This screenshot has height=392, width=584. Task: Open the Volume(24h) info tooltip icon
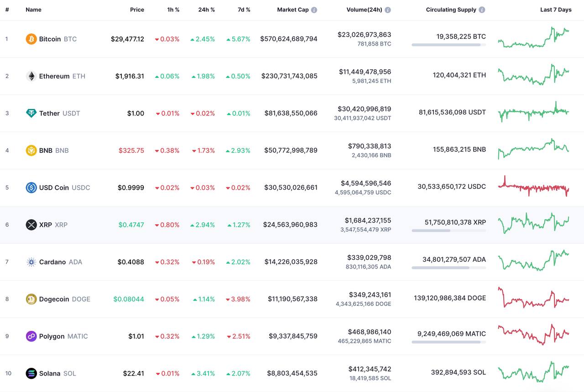pos(388,10)
